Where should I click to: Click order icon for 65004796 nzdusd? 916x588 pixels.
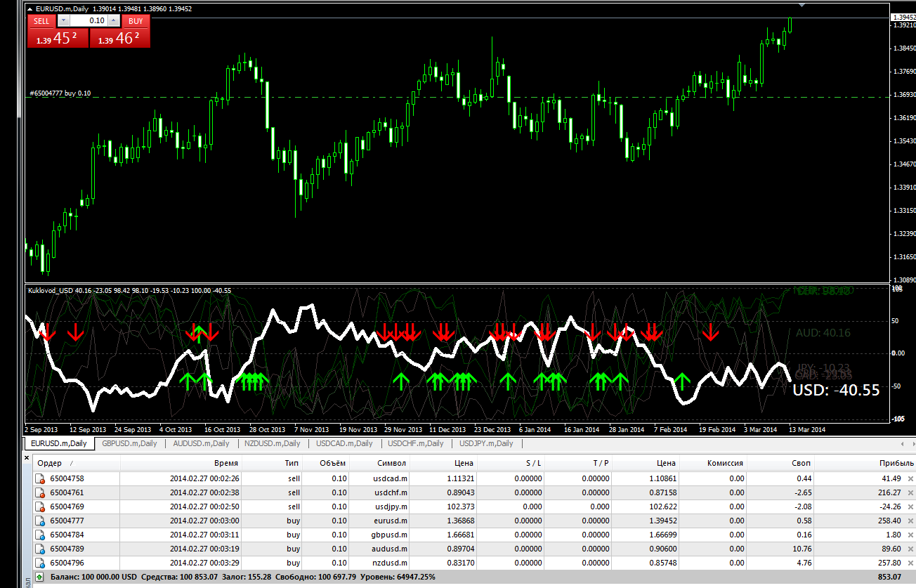tap(40, 563)
